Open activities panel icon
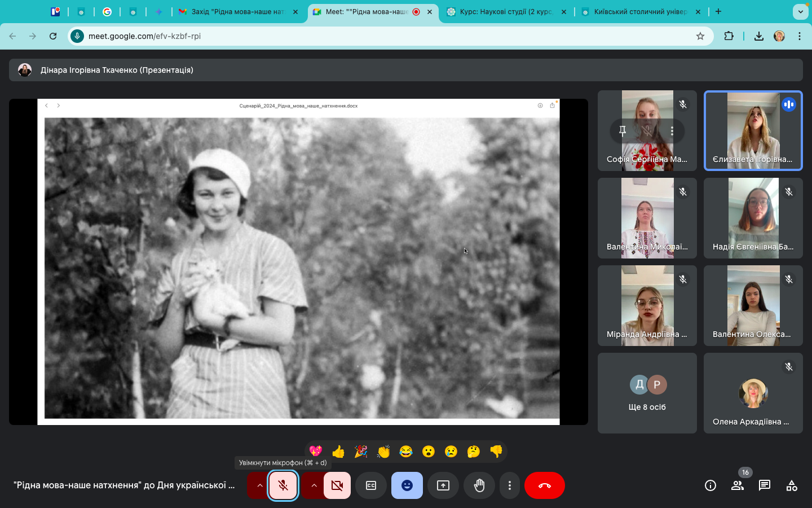The height and width of the screenshot is (508, 812). tap(792, 485)
